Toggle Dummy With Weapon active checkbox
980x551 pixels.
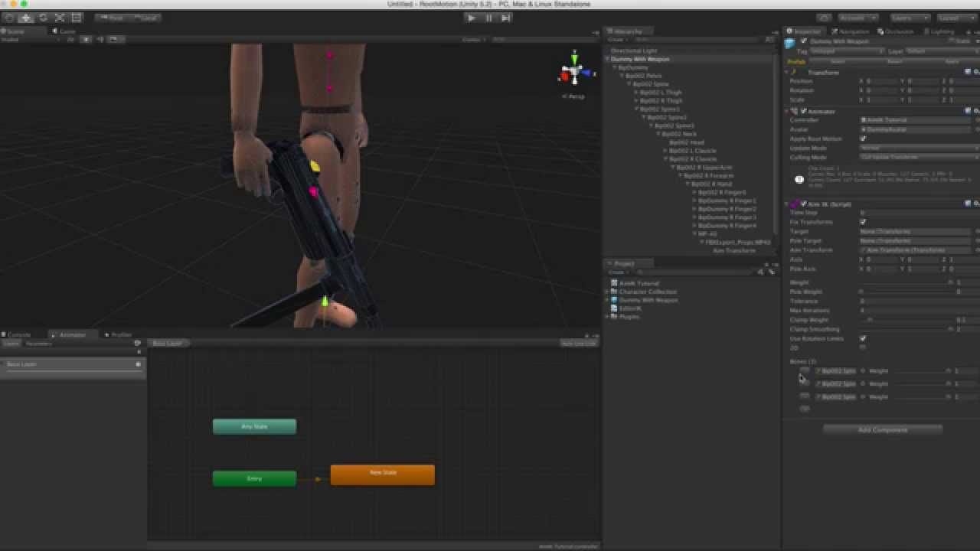pyautogui.click(x=803, y=41)
